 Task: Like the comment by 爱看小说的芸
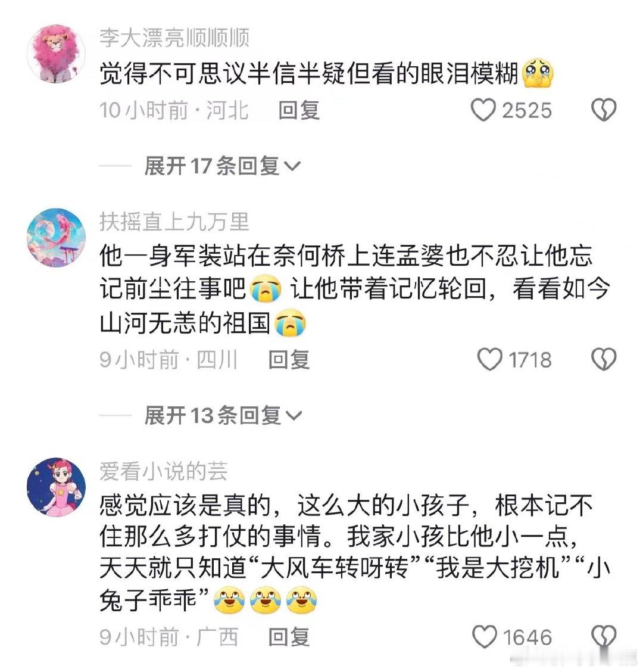tap(485, 637)
